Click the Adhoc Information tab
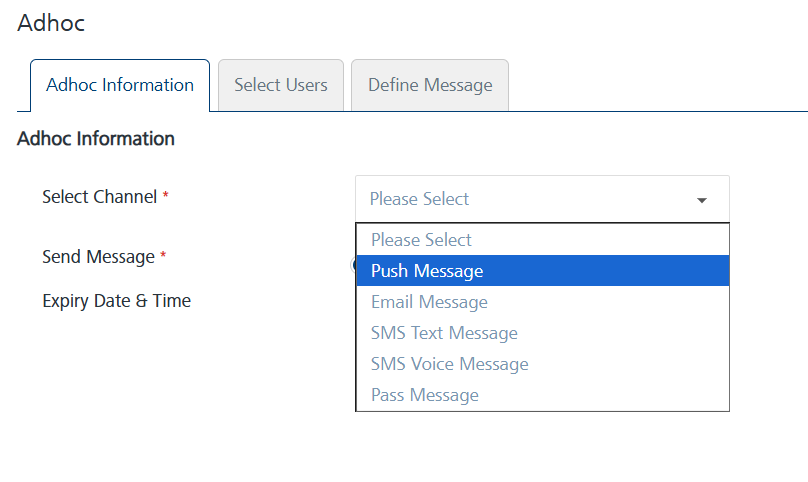 pyautogui.click(x=120, y=85)
